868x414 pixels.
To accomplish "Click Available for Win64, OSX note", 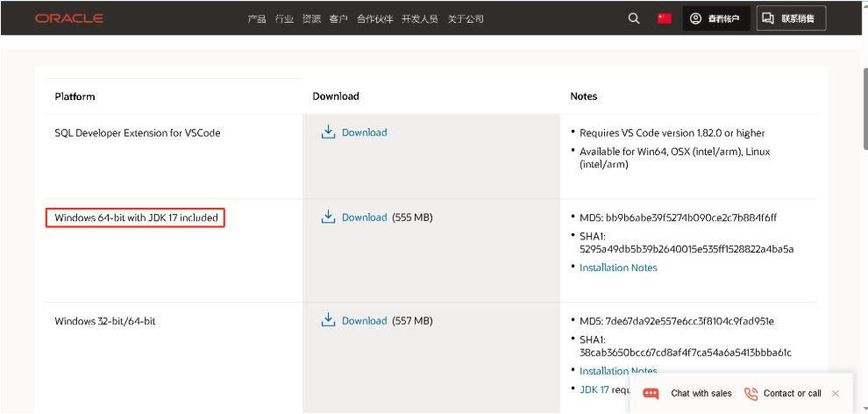I will tap(675, 158).
